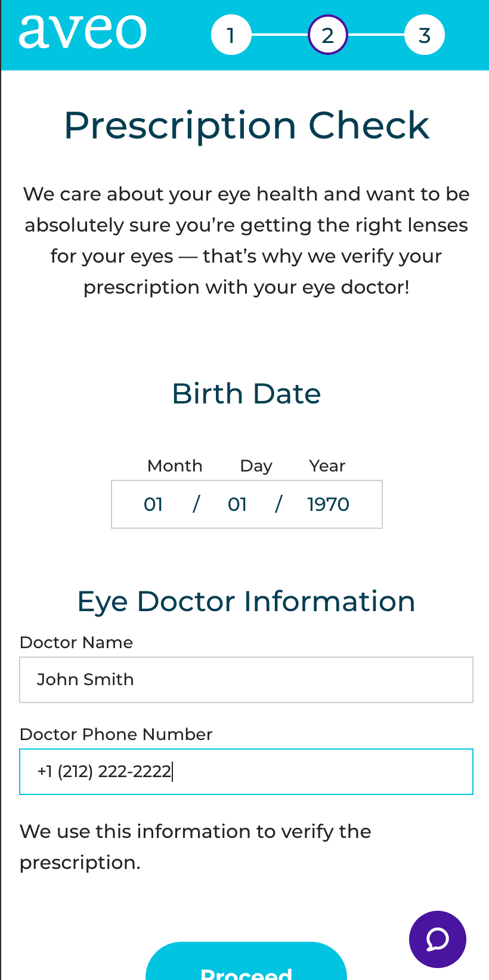Click the Doctor Phone Number input field
Viewport: 489px width, 980px height.
(246, 772)
